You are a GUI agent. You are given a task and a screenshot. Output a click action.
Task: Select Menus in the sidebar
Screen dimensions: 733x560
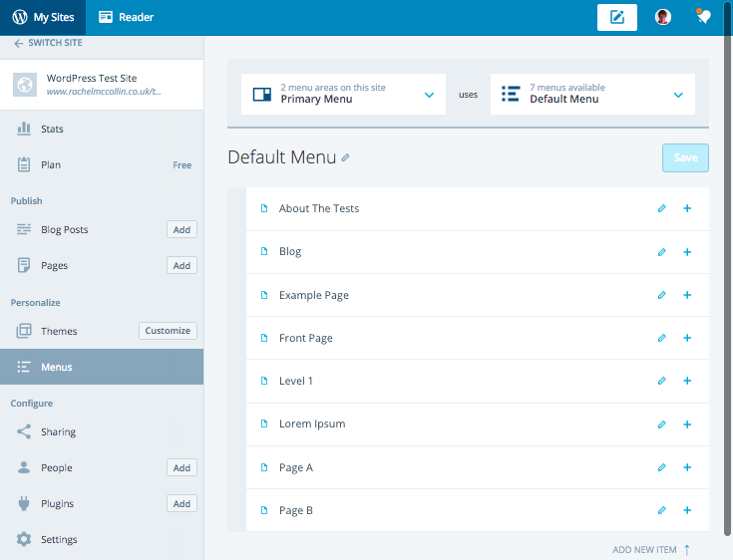pyautogui.click(x=102, y=367)
